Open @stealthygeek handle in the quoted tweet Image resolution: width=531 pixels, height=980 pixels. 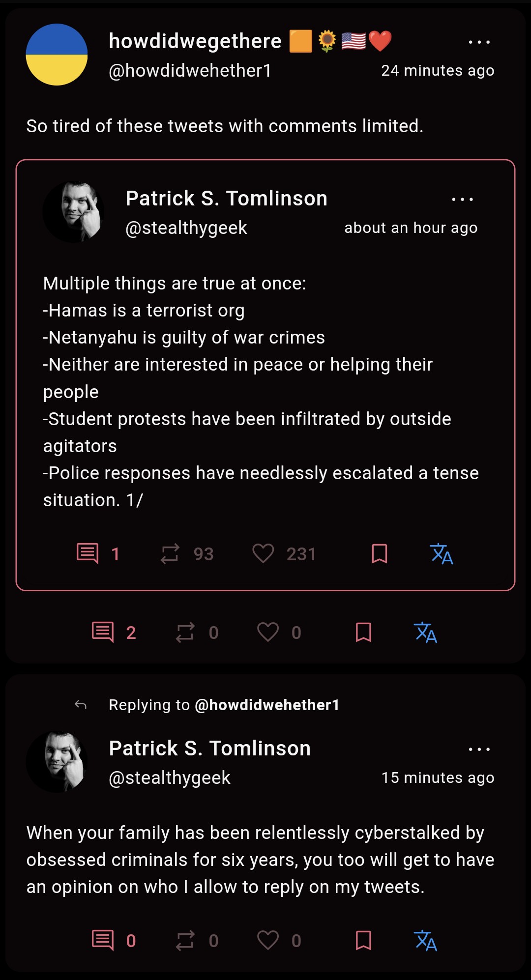pyautogui.click(x=186, y=228)
